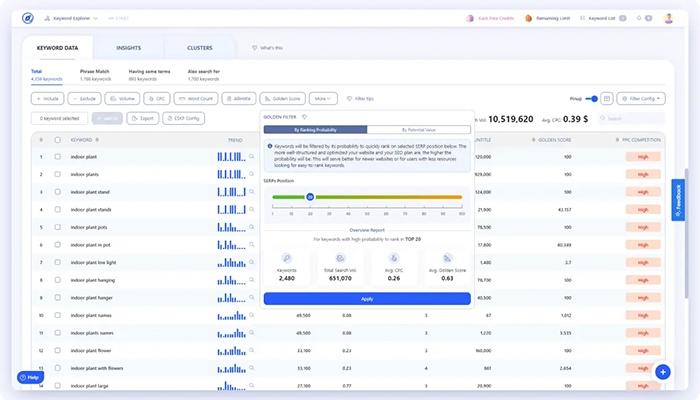Select By Potential Value option

coord(419,130)
